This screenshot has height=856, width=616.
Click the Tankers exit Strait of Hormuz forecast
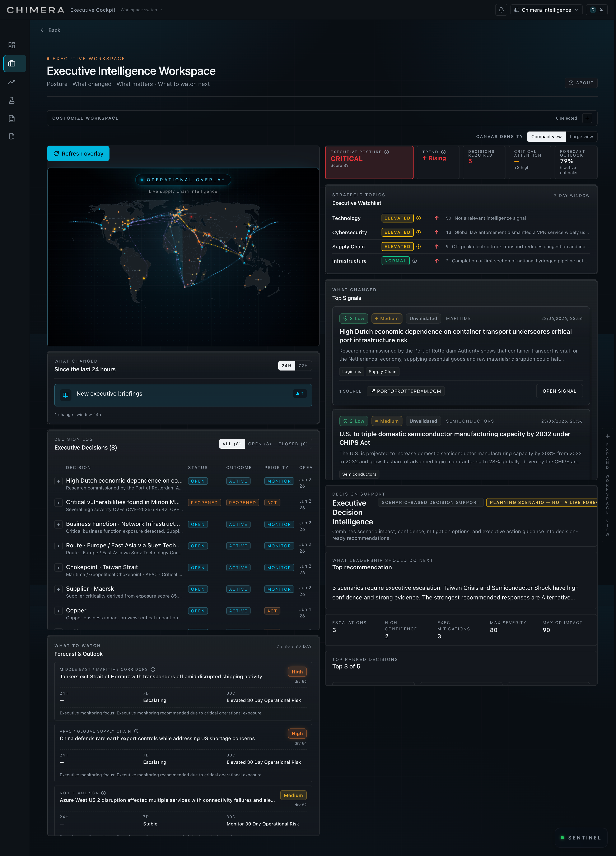click(x=161, y=676)
